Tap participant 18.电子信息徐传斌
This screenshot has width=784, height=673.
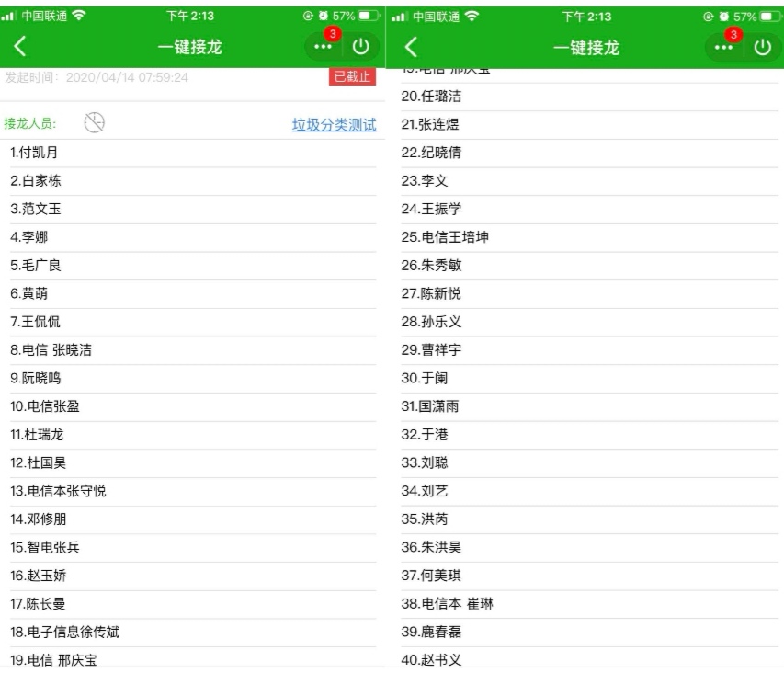pos(64,632)
